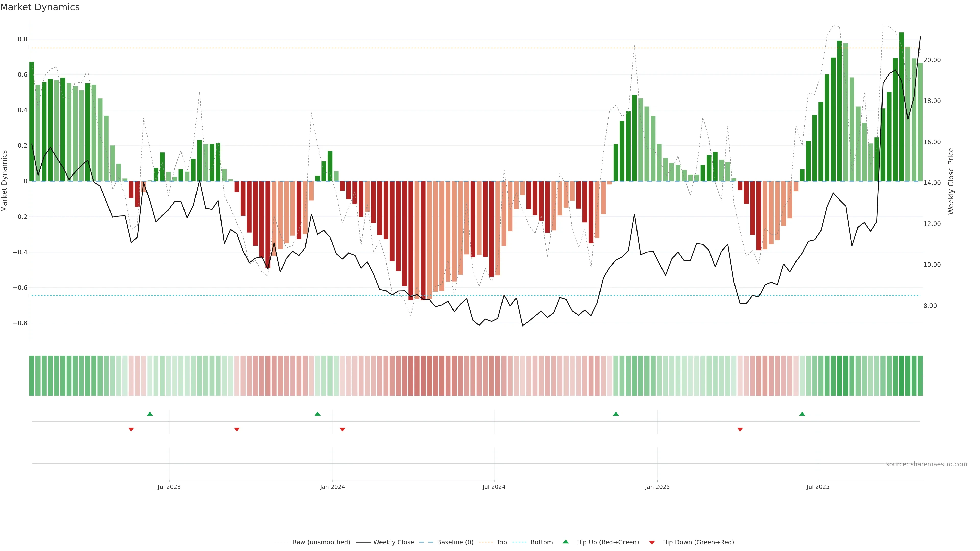Click the Market Dynamics chart title

click(40, 7)
